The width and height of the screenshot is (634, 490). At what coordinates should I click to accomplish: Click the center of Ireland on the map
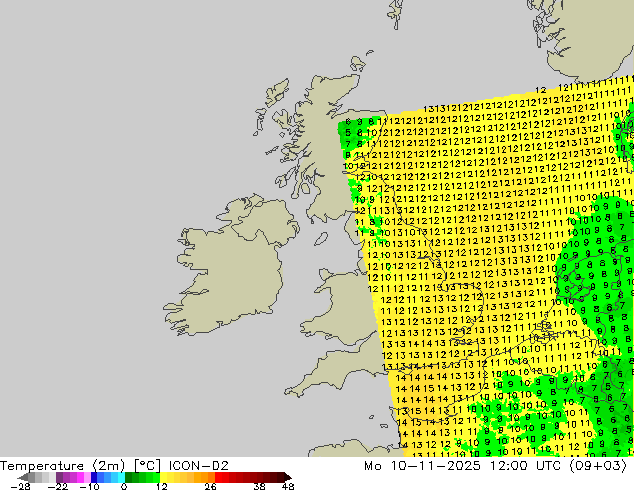(x=232, y=265)
